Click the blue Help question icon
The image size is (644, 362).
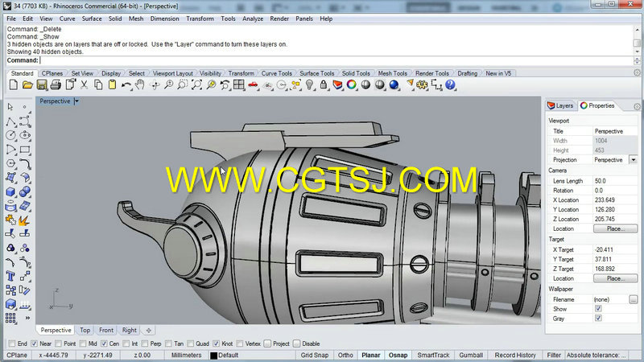pyautogui.click(x=450, y=85)
